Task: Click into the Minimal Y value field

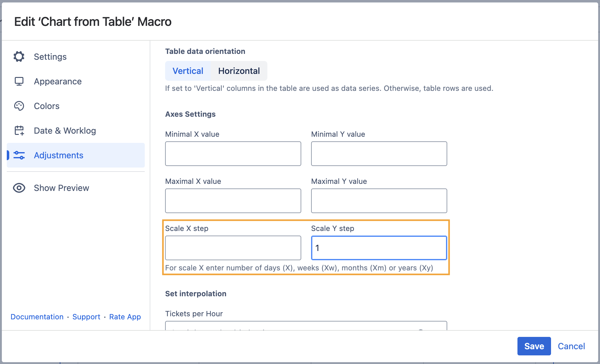Action: (x=379, y=154)
